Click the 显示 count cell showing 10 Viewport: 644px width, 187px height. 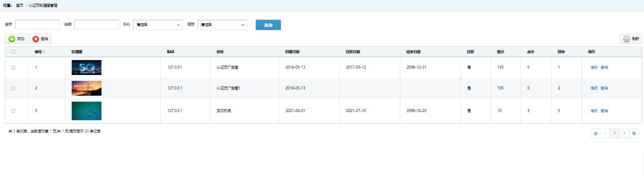coord(499,110)
